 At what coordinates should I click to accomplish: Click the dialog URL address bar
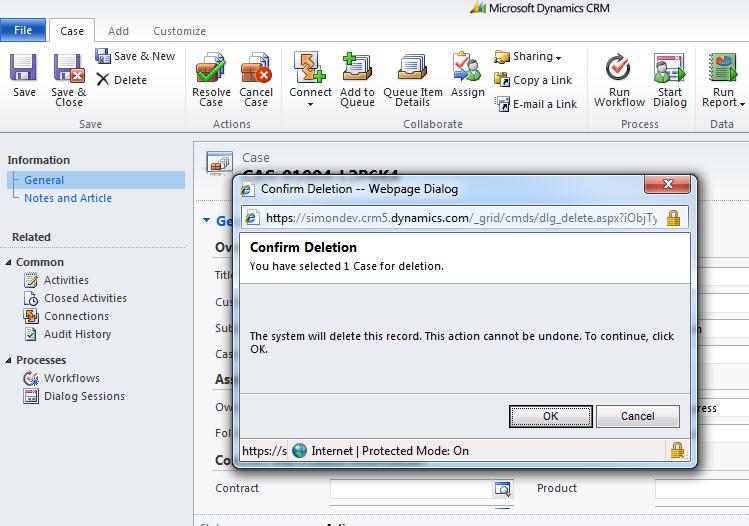(x=460, y=218)
